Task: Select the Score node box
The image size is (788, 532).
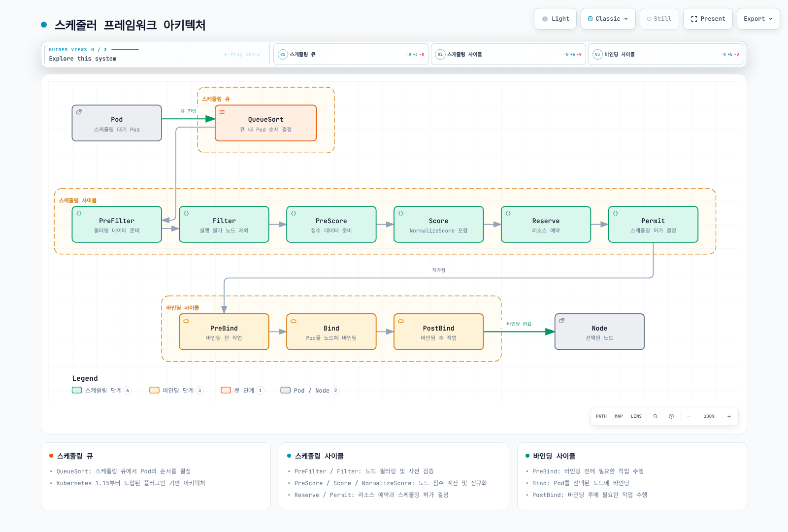Action: pos(439,225)
